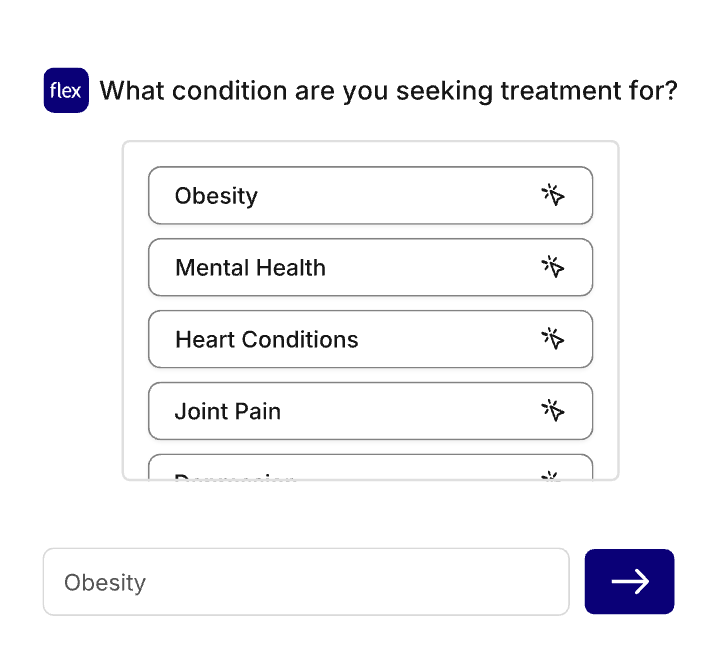Screen dimensions: 724x654
Task: Click the cut-off label text of the bottom option
Action: point(235,476)
